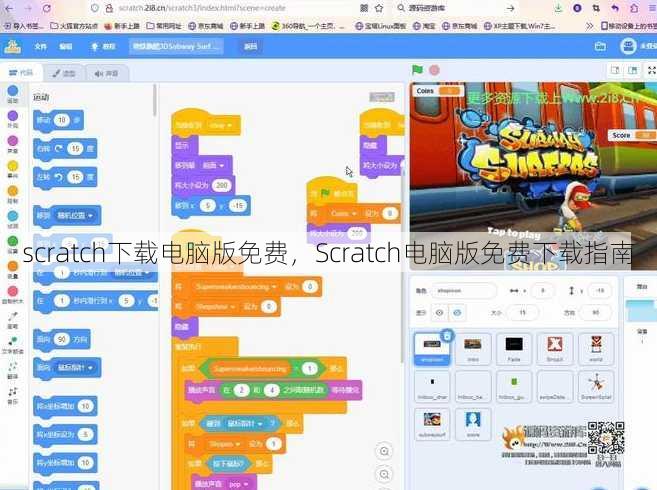Zoom in the code workspace

tap(384, 451)
